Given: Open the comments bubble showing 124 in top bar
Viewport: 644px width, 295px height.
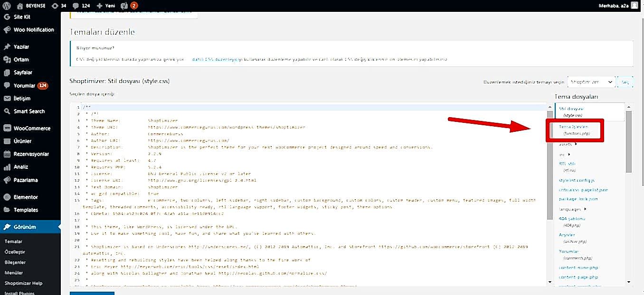Looking at the screenshot, I should pyautogui.click(x=81, y=6).
